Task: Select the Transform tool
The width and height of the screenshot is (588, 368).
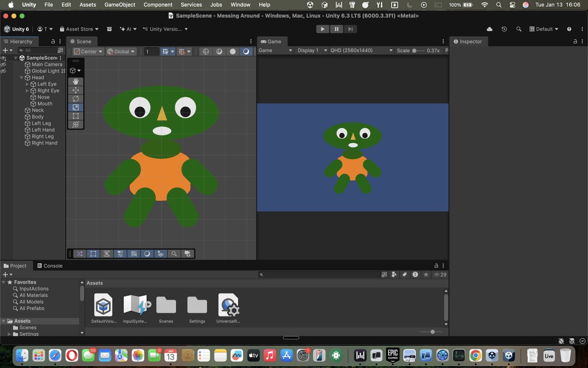Action: click(75, 125)
